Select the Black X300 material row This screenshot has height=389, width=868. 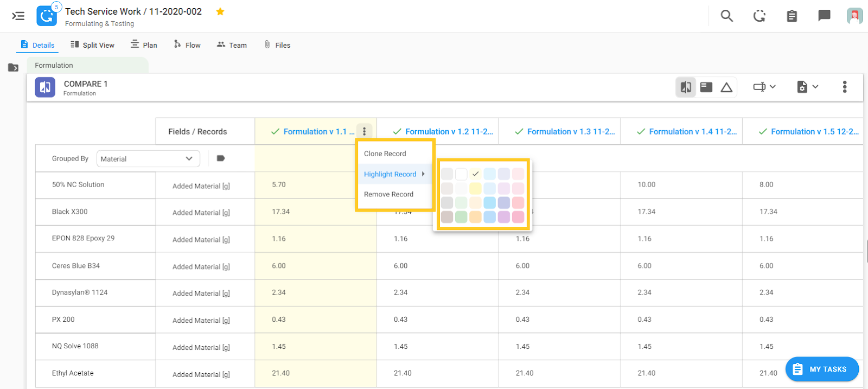[95, 212]
